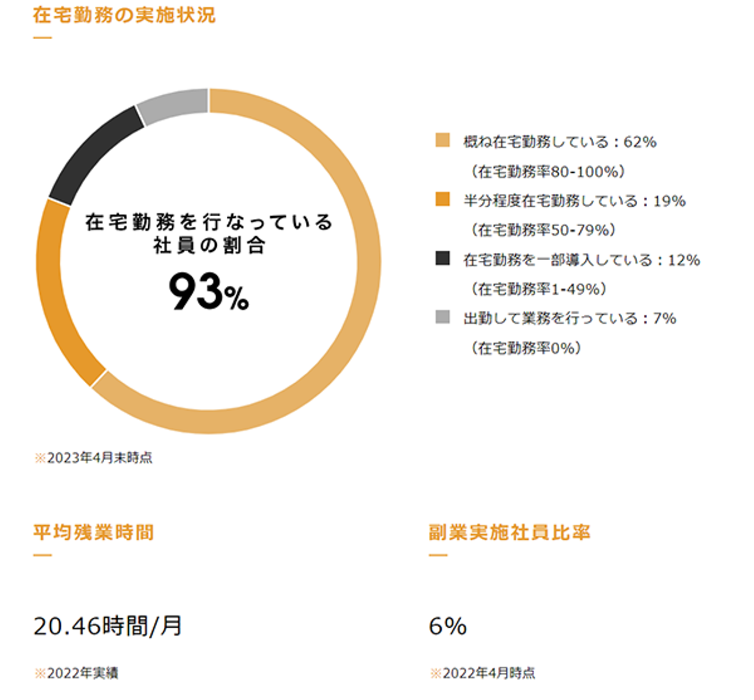The height and width of the screenshot is (700, 754).
Task: Click the 在宅勤務を一部導入している：12% legend label
Action: (x=581, y=260)
